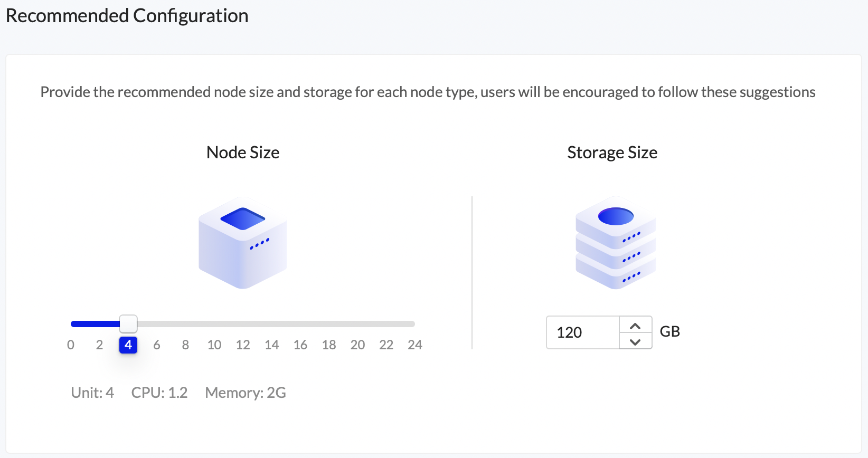Viewport: 868px width, 458px height.
Task: Increase storage size with up arrow
Action: pyautogui.click(x=635, y=325)
